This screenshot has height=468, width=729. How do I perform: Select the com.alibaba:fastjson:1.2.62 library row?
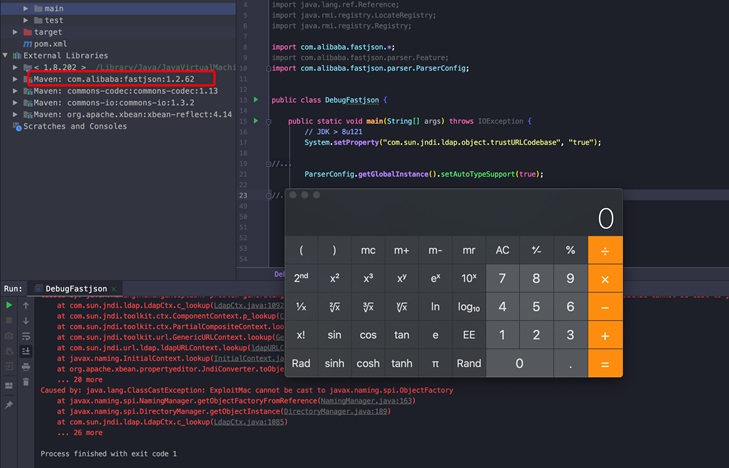click(114, 79)
